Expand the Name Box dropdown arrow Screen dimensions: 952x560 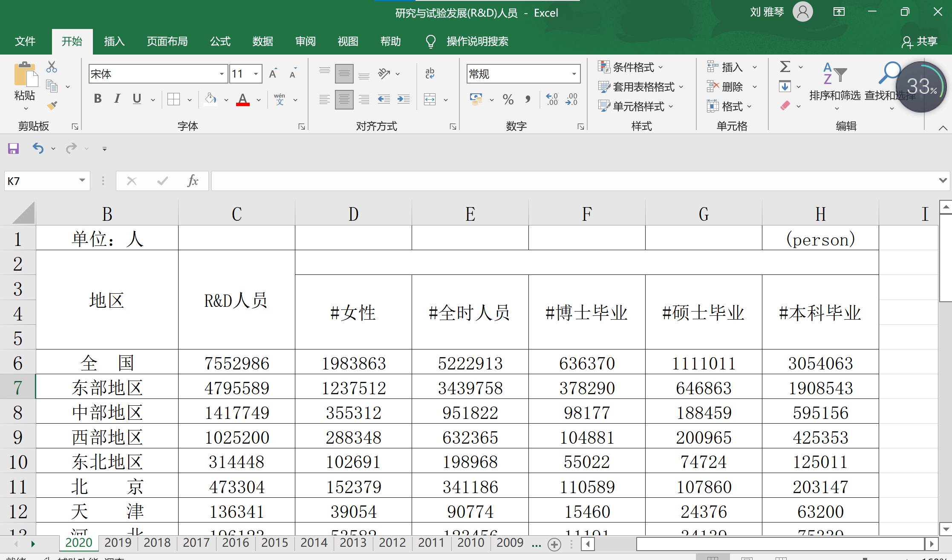pos(82,181)
